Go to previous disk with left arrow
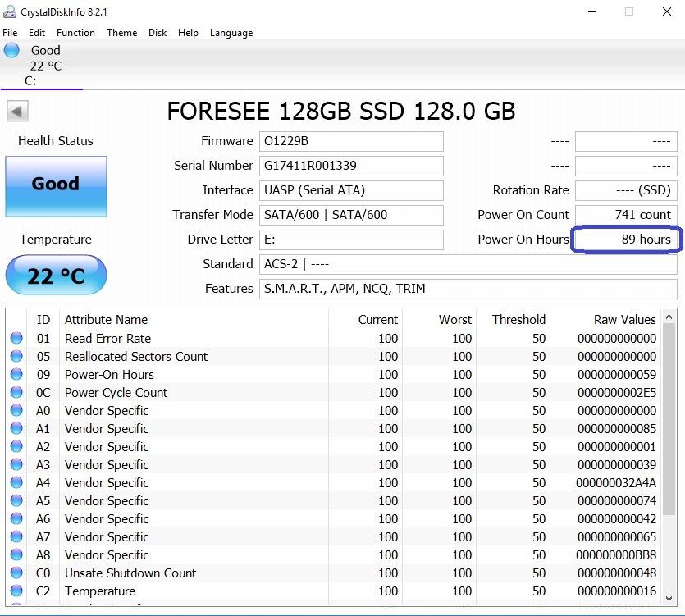This screenshot has width=685, height=616. (x=17, y=112)
